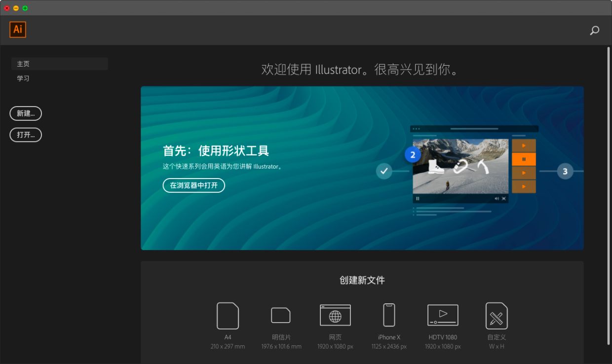Image resolution: width=612 pixels, height=364 pixels.
Task: Open the custom size (自定义) preset icon
Action: [x=497, y=316]
